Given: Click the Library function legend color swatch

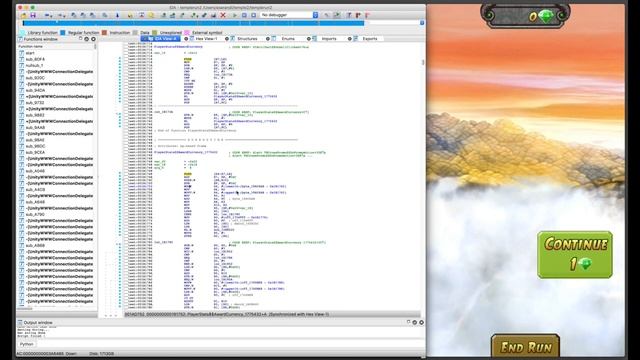Looking at the screenshot, I should (x=22, y=33).
